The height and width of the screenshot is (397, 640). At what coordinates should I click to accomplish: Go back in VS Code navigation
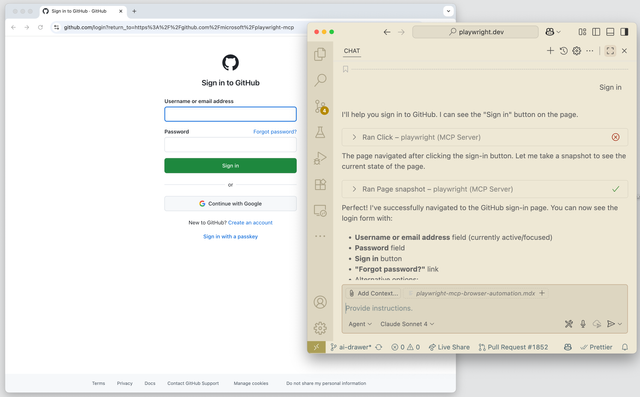click(x=387, y=32)
